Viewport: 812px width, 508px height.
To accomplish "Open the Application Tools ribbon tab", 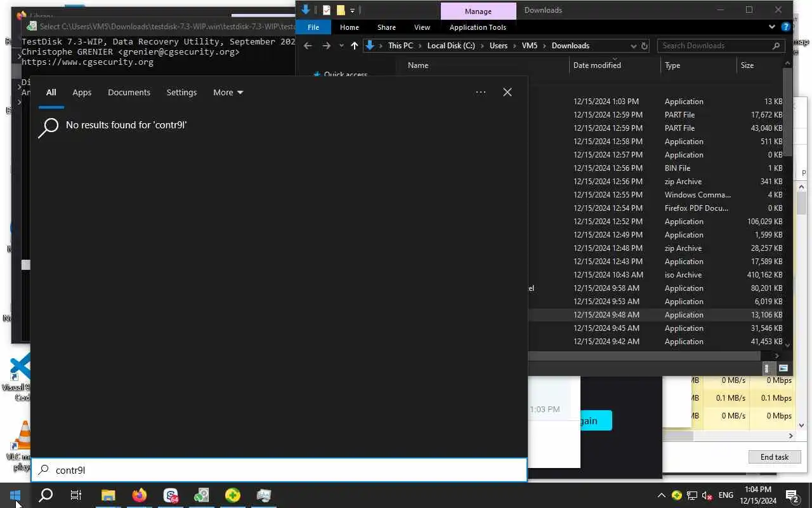I will (x=478, y=27).
